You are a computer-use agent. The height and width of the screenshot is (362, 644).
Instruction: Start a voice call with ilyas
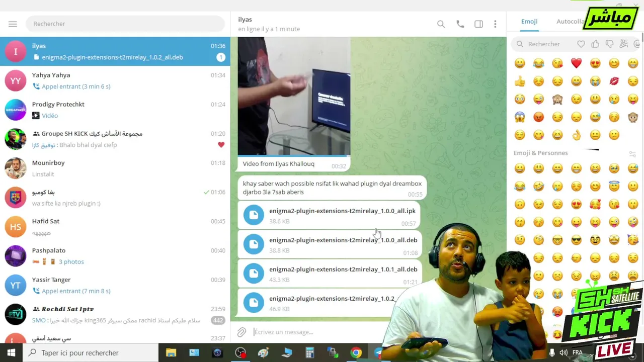[460, 24]
